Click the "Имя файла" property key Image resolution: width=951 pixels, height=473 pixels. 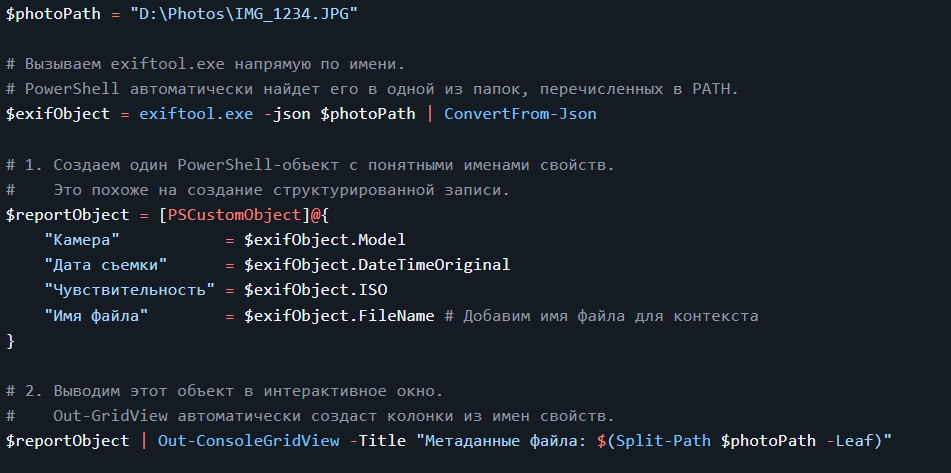96,316
